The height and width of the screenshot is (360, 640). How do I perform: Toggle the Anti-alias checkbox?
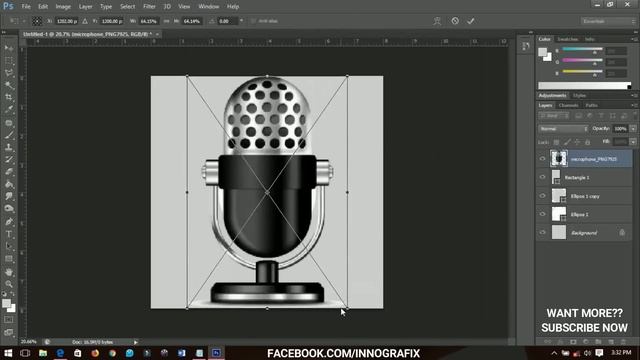pyautogui.click(x=253, y=21)
